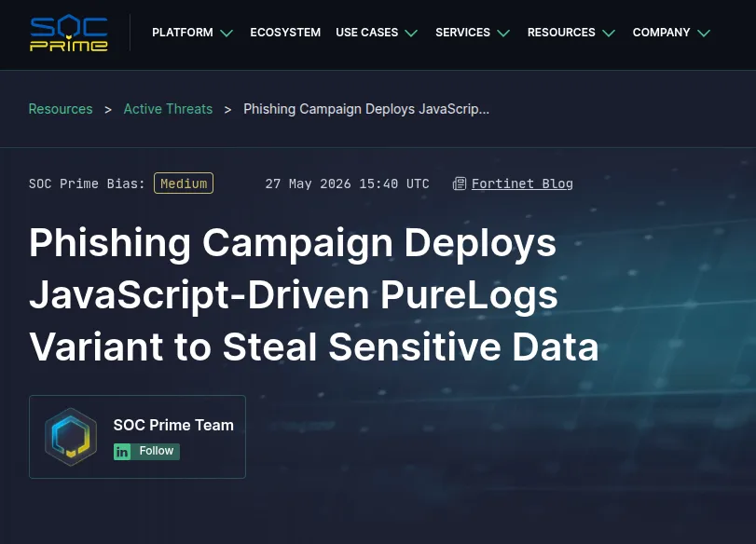This screenshot has width=756, height=544.
Task: Expand the Use Cases chevron
Action: coord(411,34)
